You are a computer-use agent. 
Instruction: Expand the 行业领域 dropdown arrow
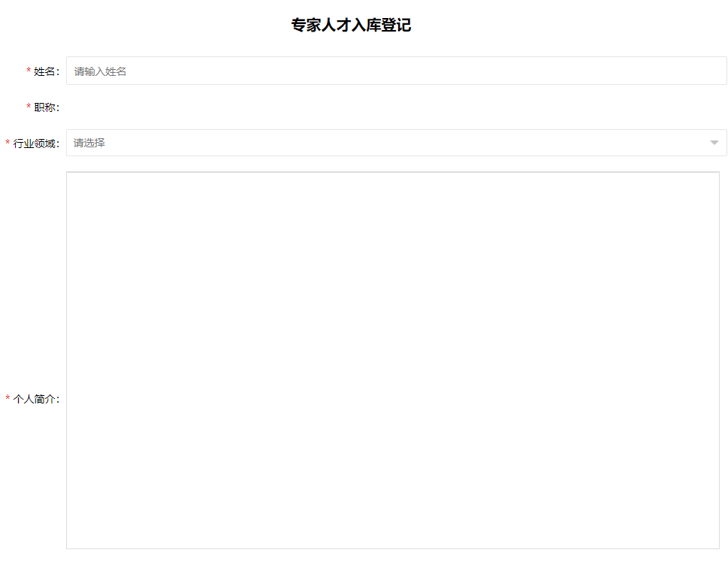(714, 143)
